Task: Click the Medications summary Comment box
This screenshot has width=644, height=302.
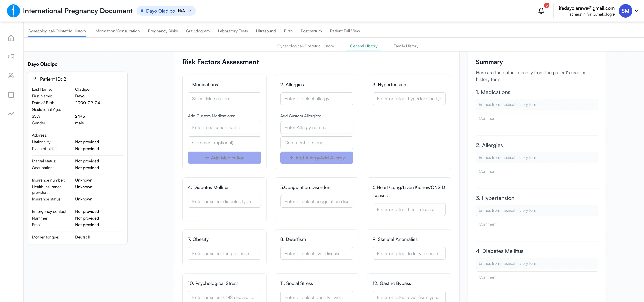Action: point(536,121)
